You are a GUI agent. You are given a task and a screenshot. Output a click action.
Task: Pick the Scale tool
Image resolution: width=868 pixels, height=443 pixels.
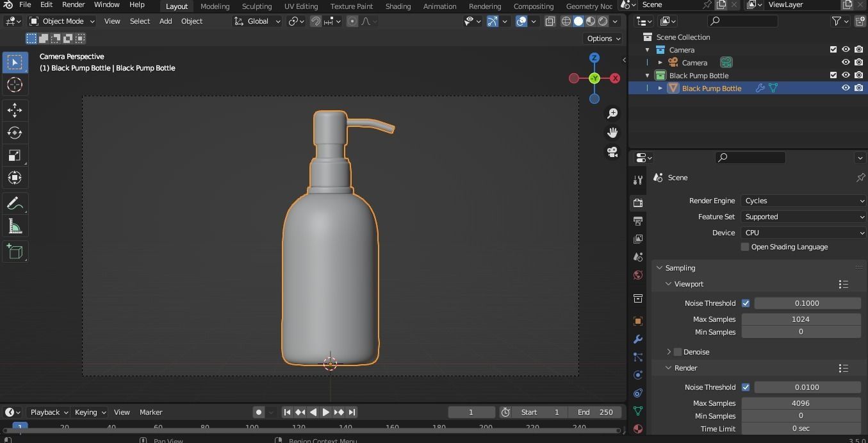point(15,155)
